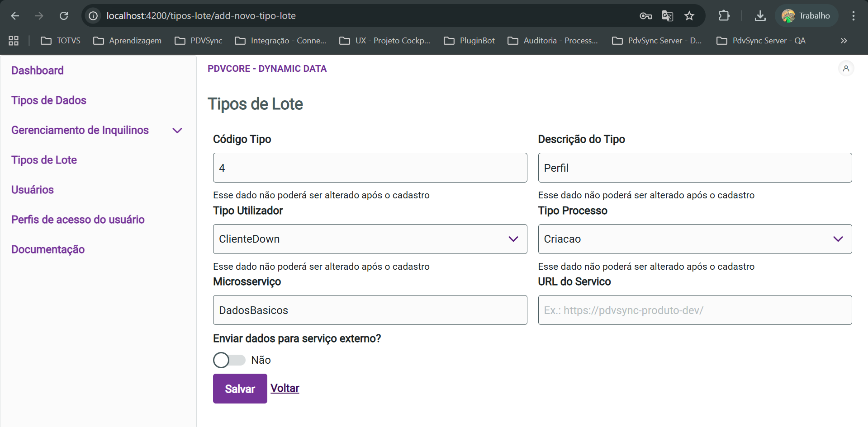Click the user profile avatar icon

(x=845, y=69)
